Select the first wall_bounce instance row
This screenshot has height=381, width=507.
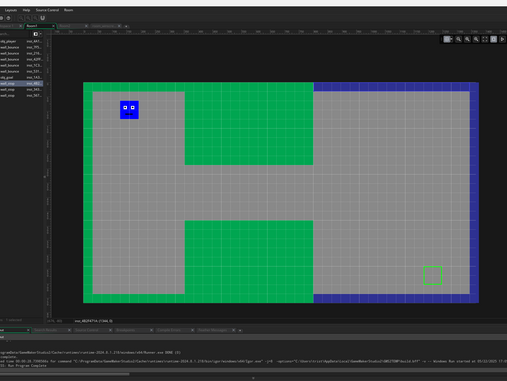21,47
